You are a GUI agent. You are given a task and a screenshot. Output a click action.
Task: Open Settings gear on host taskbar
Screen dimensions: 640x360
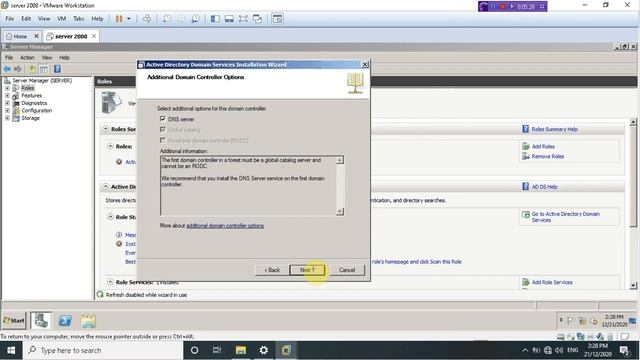click(x=264, y=351)
